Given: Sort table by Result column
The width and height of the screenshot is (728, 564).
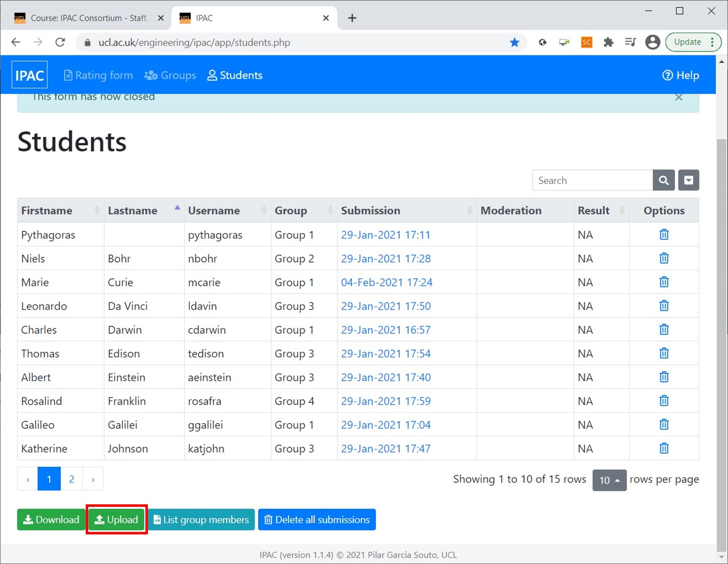Looking at the screenshot, I should [x=601, y=211].
